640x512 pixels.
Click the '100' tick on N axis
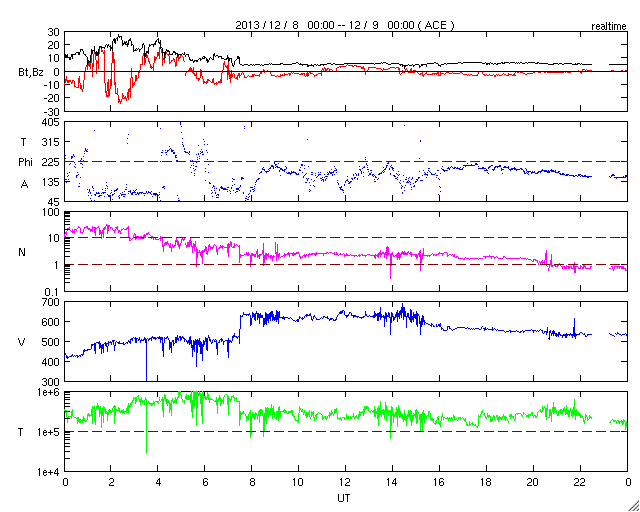tap(51, 213)
